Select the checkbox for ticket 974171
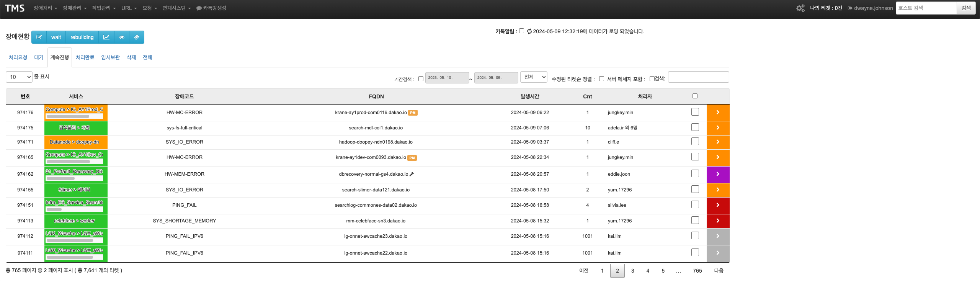The height and width of the screenshot is (286, 980). [695, 141]
